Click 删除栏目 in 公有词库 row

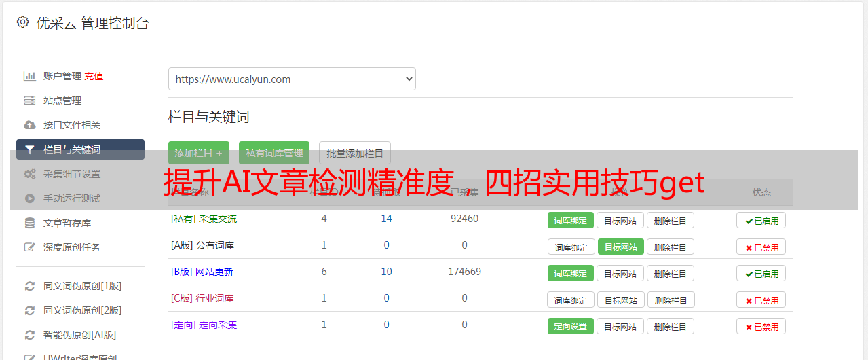click(671, 247)
